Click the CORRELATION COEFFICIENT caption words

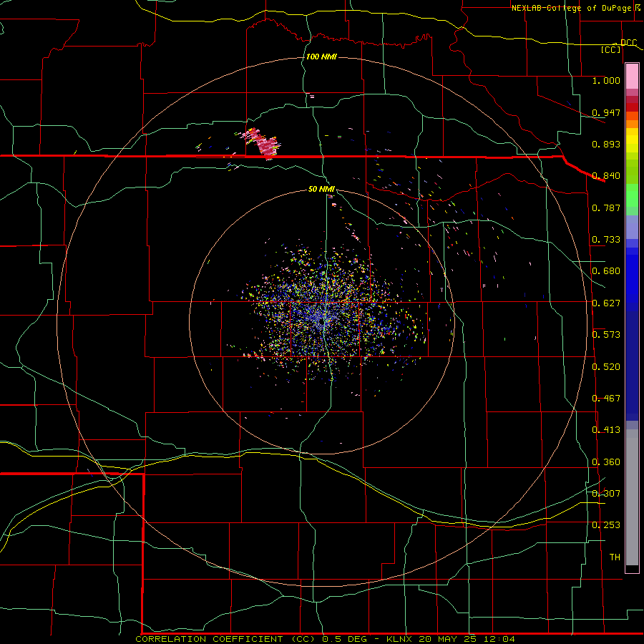click(209, 639)
